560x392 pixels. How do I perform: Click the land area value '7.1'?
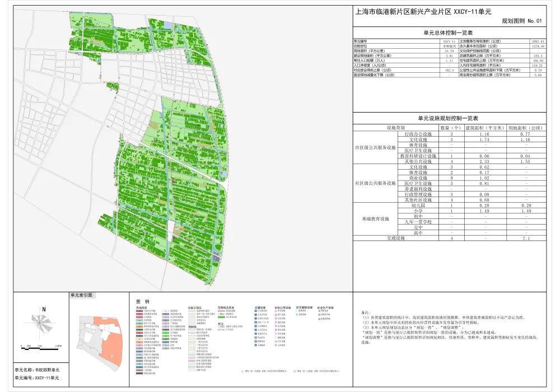[526, 238]
